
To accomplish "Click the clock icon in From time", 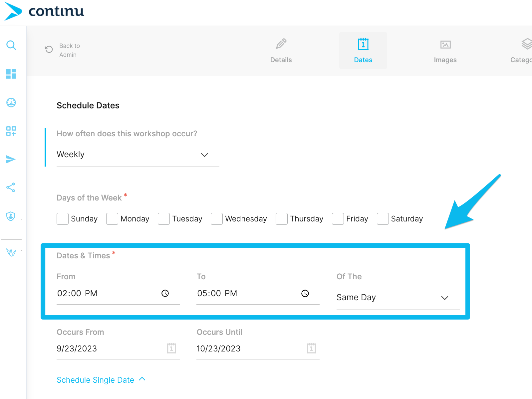I will coord(165,293).
